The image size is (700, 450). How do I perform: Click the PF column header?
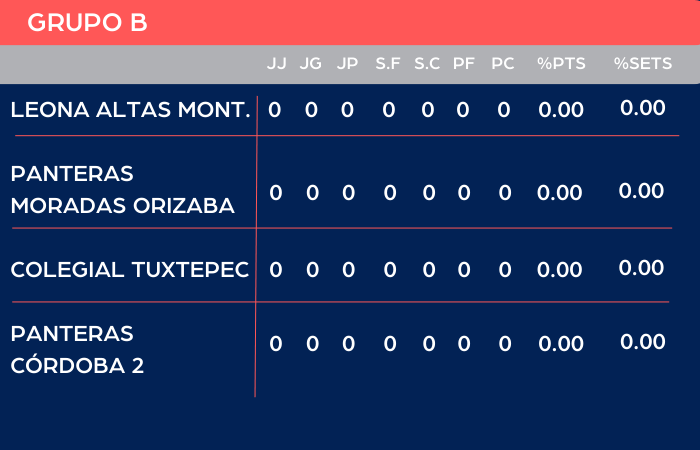pos(463,64)
